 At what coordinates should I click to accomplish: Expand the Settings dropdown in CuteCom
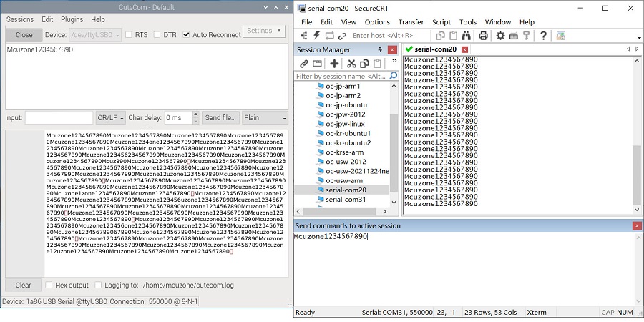pyautogui.click(x=264, y=31)
